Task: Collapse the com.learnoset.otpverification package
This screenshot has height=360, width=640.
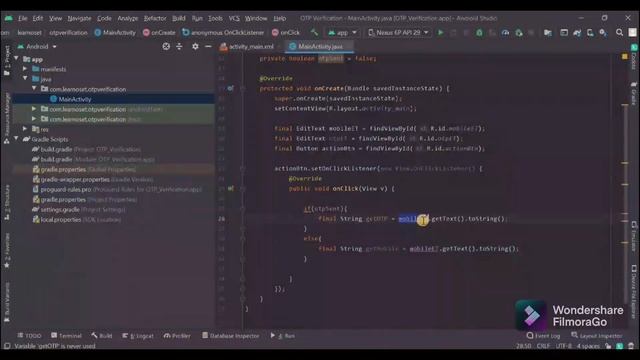Action: 34,89
